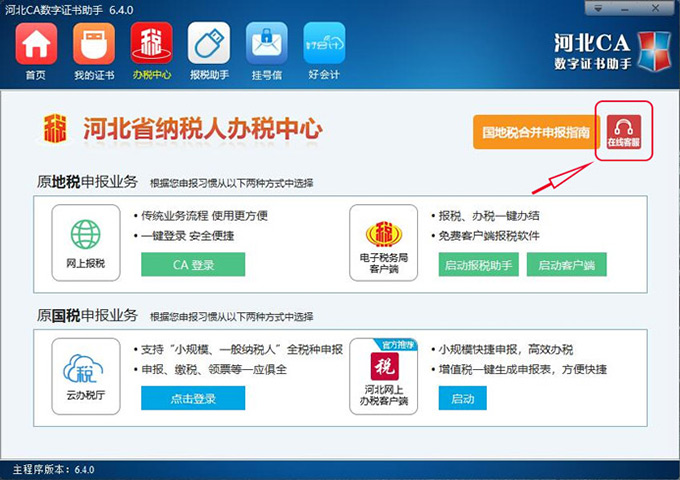Open the 挂号信 mail icon
Screen dimensions: 680x480
[267, 44]
